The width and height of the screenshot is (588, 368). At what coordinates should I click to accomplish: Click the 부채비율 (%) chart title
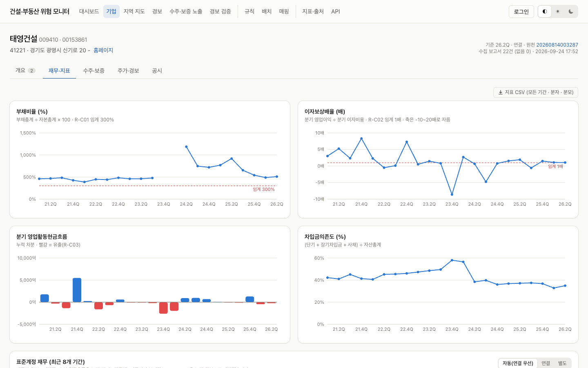pos(32,112)
